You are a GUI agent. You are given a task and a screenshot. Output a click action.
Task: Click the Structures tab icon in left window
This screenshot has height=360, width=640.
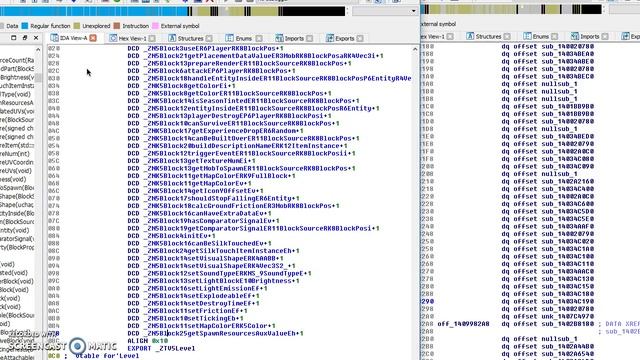tap(172, 38)
